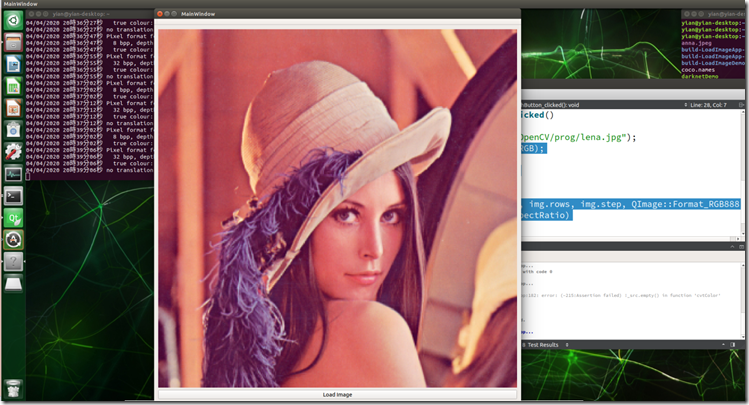Open the removable drive launcher icon
Image resolution: width=749 pixels, height=405 pixels.
click(x=13, y=284)
